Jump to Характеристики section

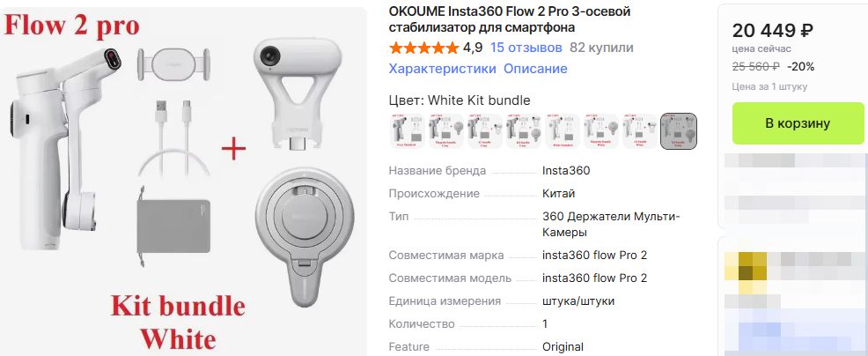(442, 69)
